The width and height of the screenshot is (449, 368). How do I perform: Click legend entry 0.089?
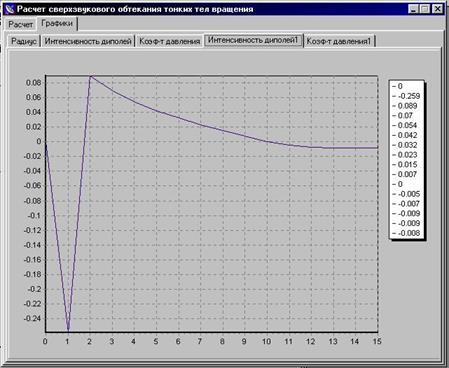pos(405,106)
